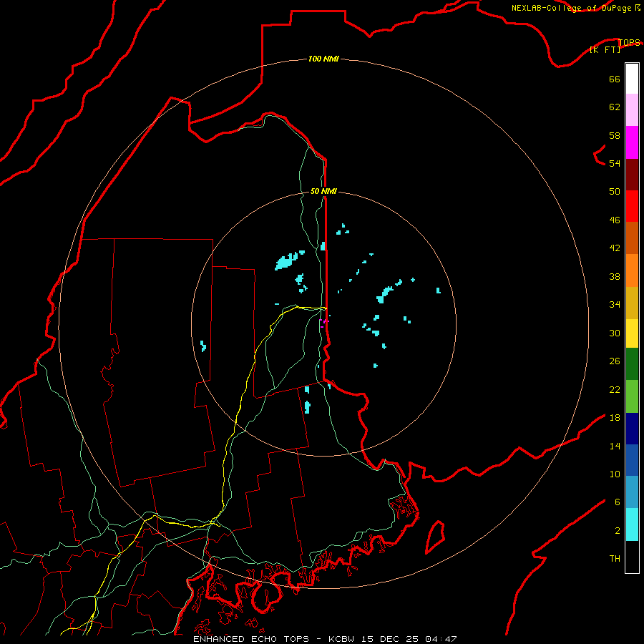This screenshot has height=644, width=644.
Task: Click the '26' legend value
Action: click(615, 361)
